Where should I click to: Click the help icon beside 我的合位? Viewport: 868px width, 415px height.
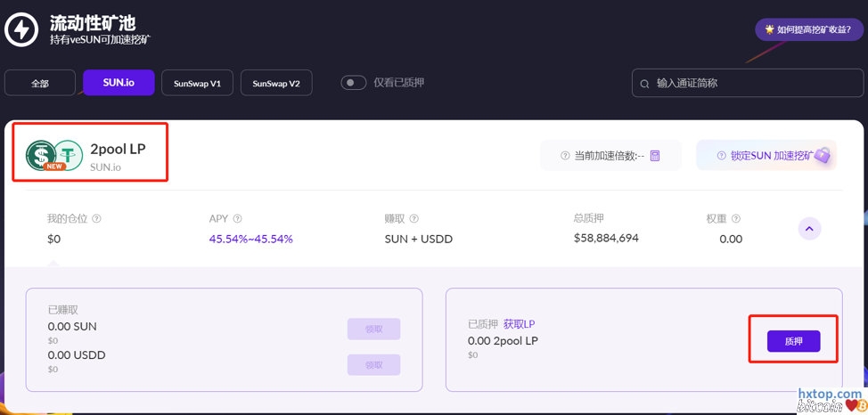click(97, 218)
